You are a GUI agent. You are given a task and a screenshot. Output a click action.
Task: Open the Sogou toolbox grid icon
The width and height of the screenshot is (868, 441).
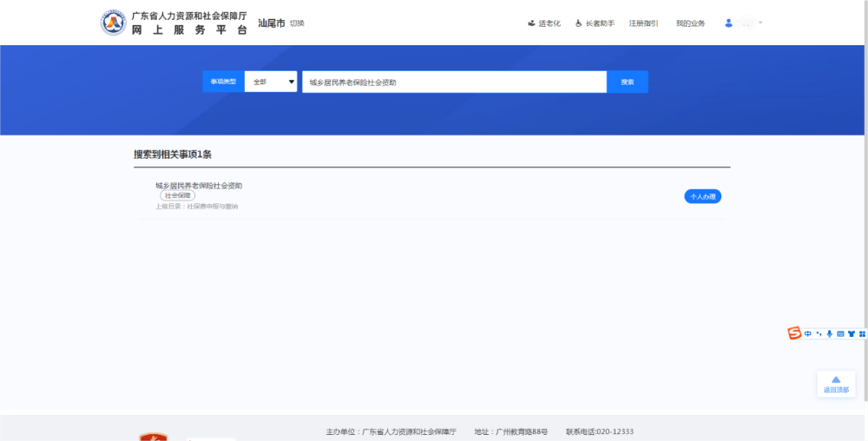pyautogui.click(x=863, y=333)
